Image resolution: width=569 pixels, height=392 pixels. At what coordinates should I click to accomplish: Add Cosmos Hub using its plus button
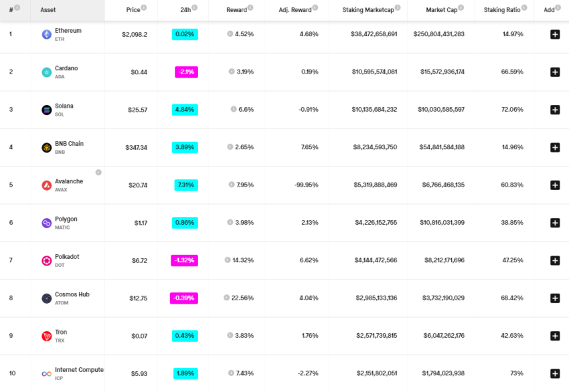(554, 298)
